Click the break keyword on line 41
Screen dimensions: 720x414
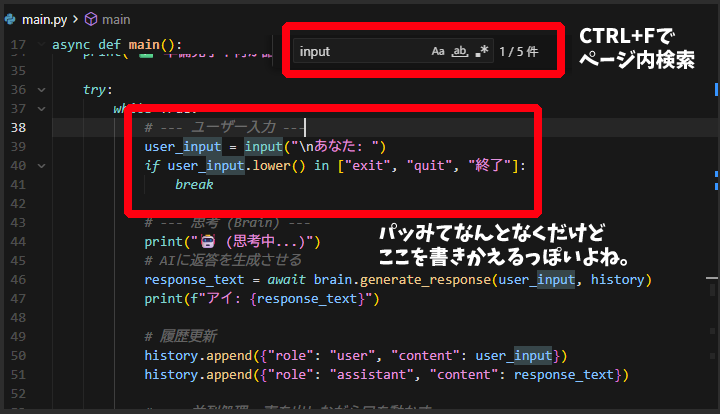pyautogui.click(x=194, y=185)
